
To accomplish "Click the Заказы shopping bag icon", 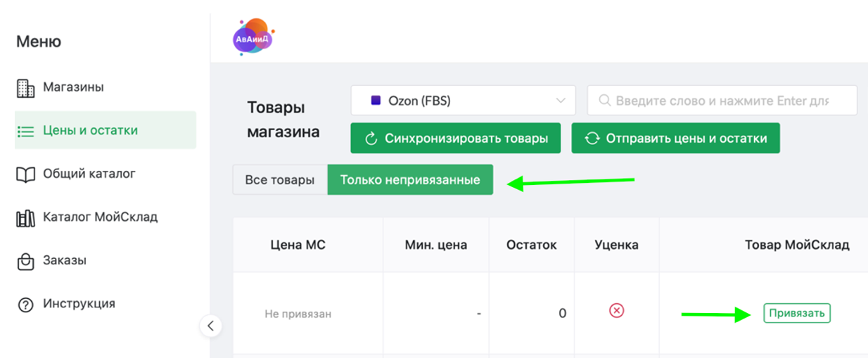I will coord(25,261).
